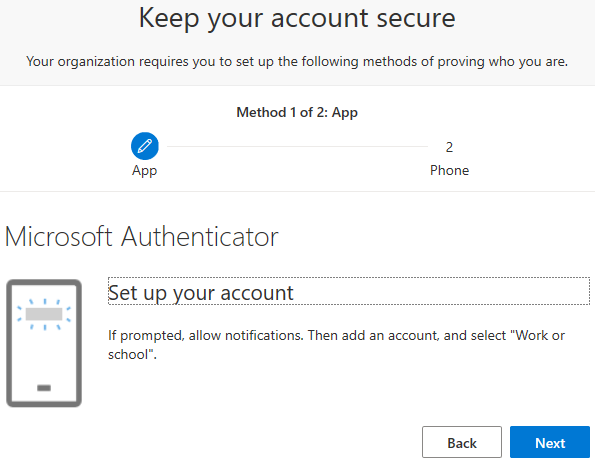Image resolution: width=595 pixels, height=463 pixels.
Task: Click the Method 1 of 2: App label
Action: tap(297, 112)
